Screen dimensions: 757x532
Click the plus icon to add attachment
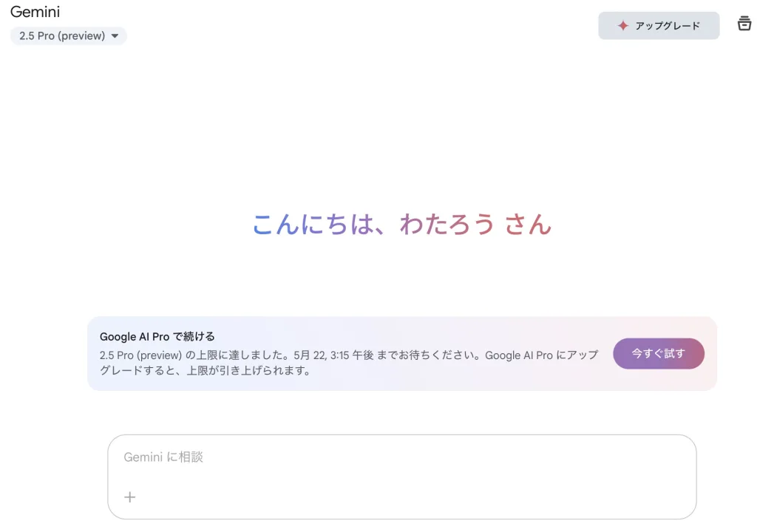tap(130, 497)
